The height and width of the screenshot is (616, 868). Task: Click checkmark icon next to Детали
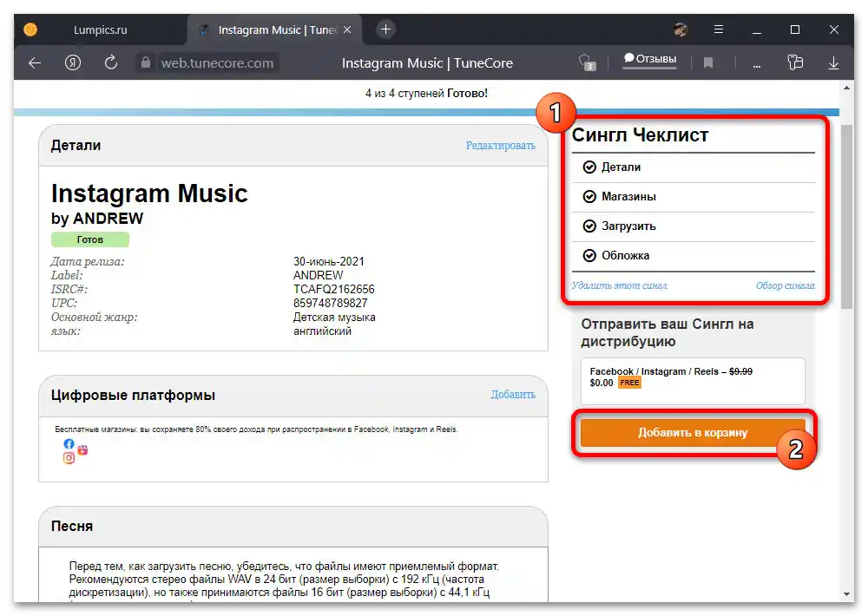point(589,167)
